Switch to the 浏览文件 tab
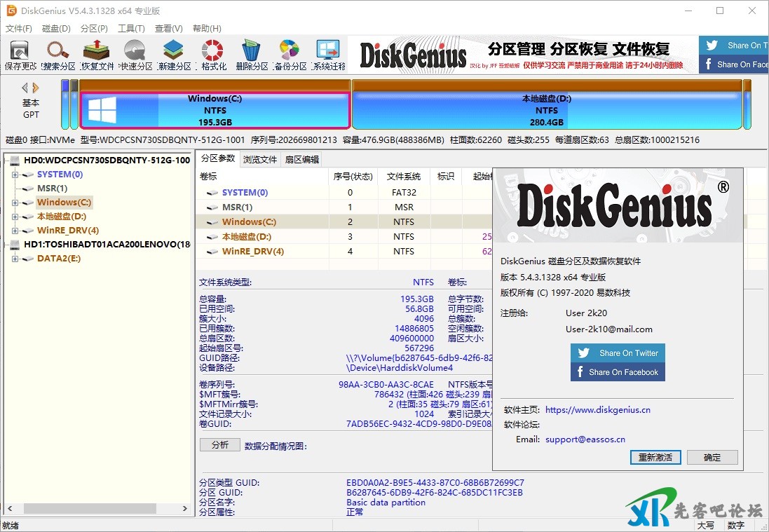This screenshot has width=769, height=532. pos(260,159)
